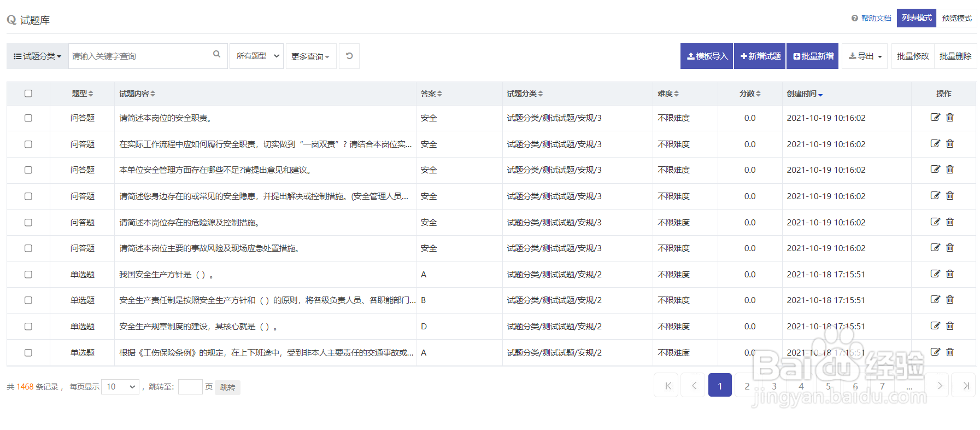Click the jump-to page number field
This screenshot has height=430, width=980.
click(x=190, y=387)
